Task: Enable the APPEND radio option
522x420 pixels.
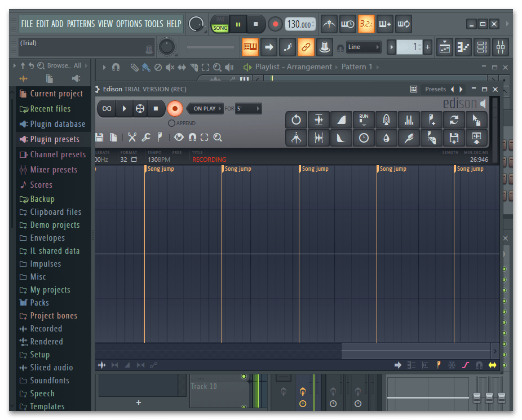Action: coord(171,123)
